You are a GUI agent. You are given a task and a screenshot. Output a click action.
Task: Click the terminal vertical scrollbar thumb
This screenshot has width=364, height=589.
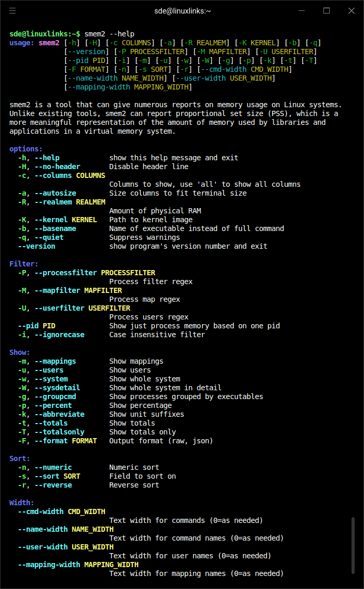click(353, 545)
